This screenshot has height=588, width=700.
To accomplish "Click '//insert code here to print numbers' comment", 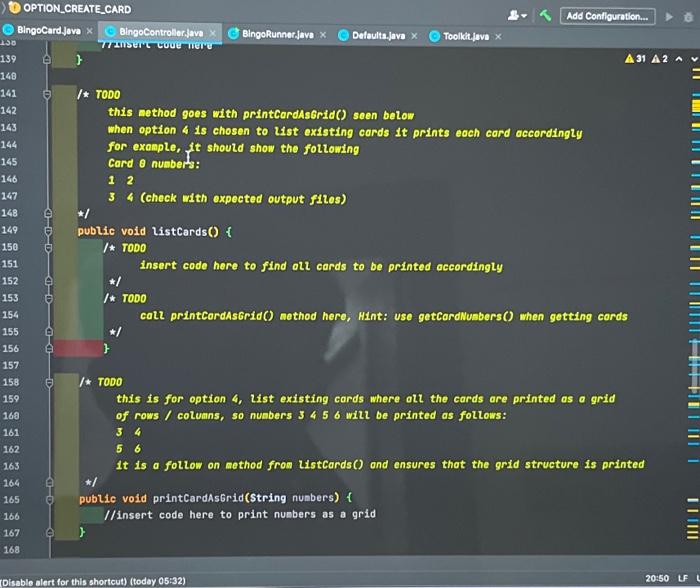I will coord(240,515).
